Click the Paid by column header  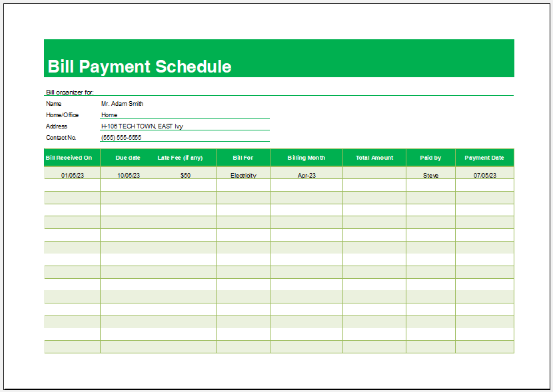430,158
